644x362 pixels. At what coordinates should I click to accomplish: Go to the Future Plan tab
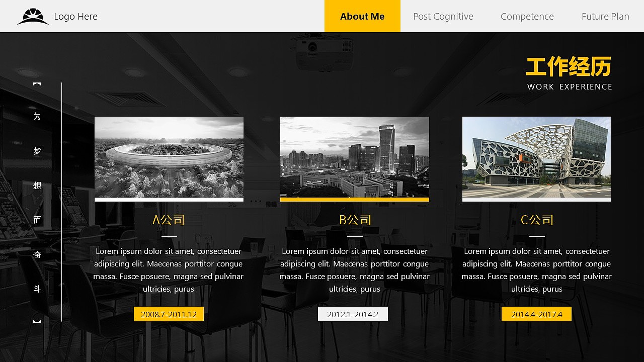[605, 16]
